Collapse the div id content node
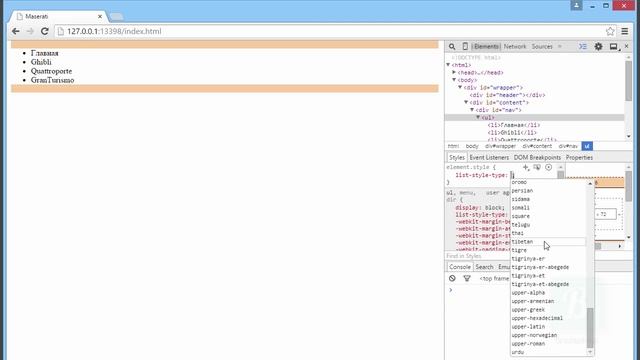 (466, 102)
